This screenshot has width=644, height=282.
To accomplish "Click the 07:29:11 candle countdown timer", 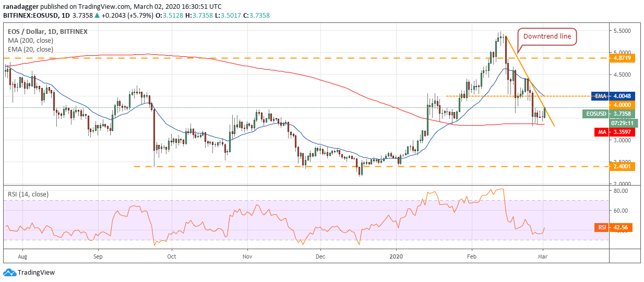I will (x=624, y=123).
